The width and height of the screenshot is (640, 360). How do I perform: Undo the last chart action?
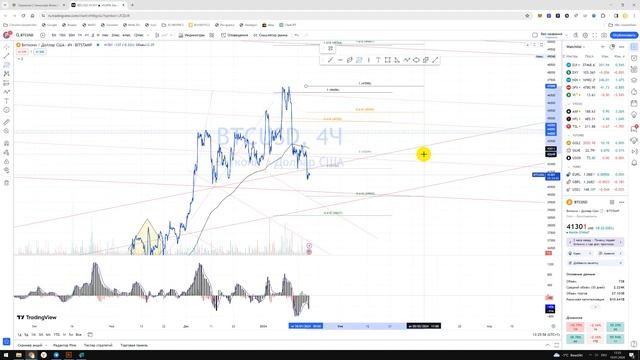click(x=297, y=35)
